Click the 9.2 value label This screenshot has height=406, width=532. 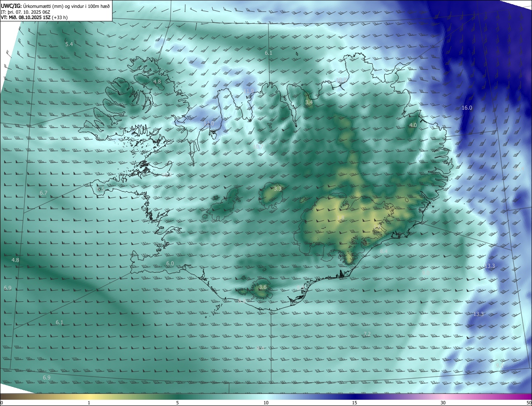coord(500,365)
